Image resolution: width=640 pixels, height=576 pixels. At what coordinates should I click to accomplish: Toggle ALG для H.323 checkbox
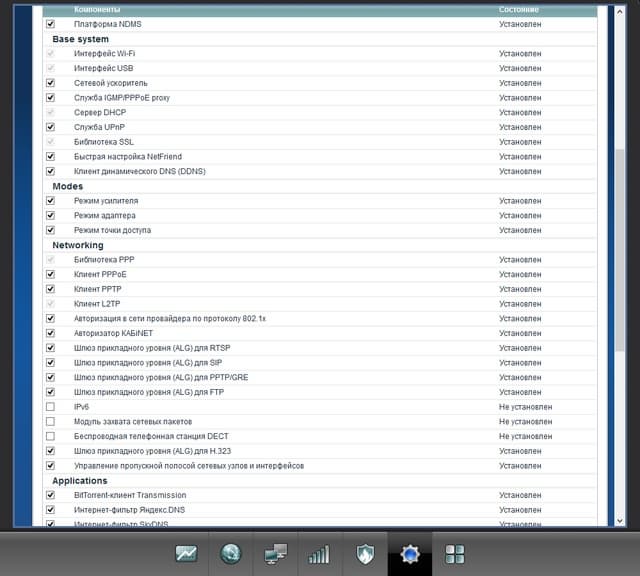pyautogui.click(x=50, y=451)
